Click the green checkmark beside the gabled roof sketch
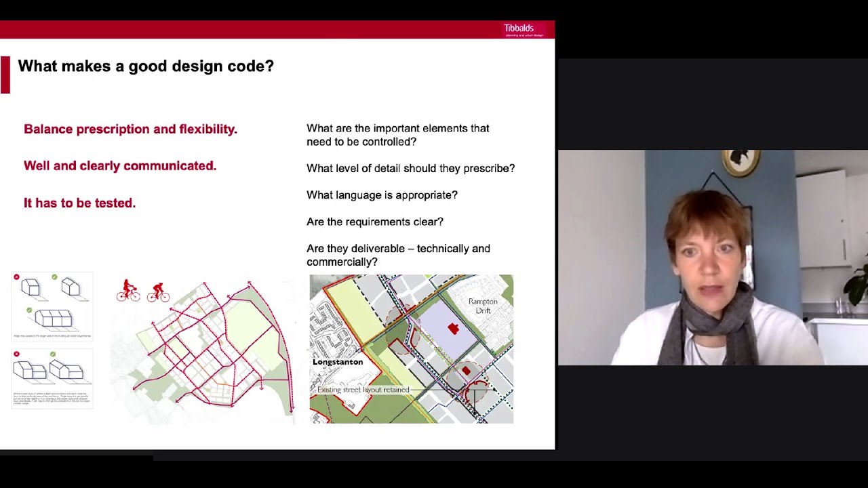 click(54, 277)
